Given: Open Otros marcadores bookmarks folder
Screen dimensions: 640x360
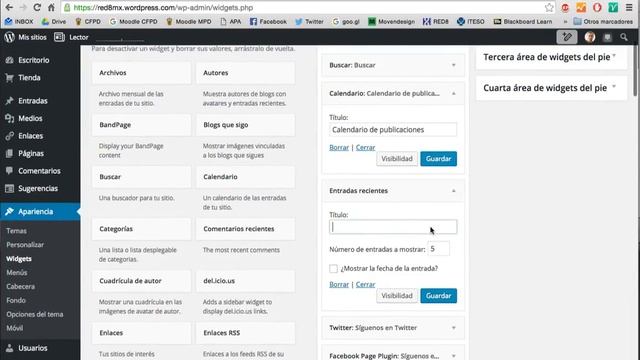Looking at the screenshot, I should coord(603,21).
